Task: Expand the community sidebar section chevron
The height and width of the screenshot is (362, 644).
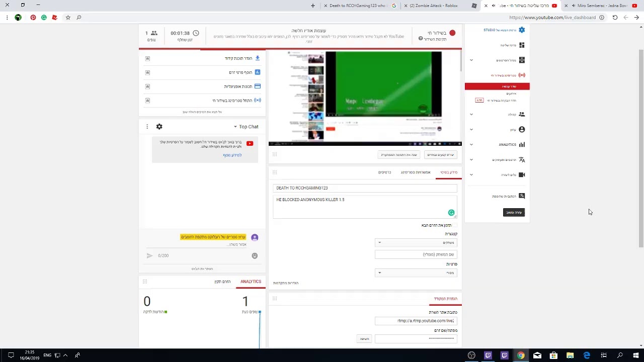Action: [x=471, y=114]
